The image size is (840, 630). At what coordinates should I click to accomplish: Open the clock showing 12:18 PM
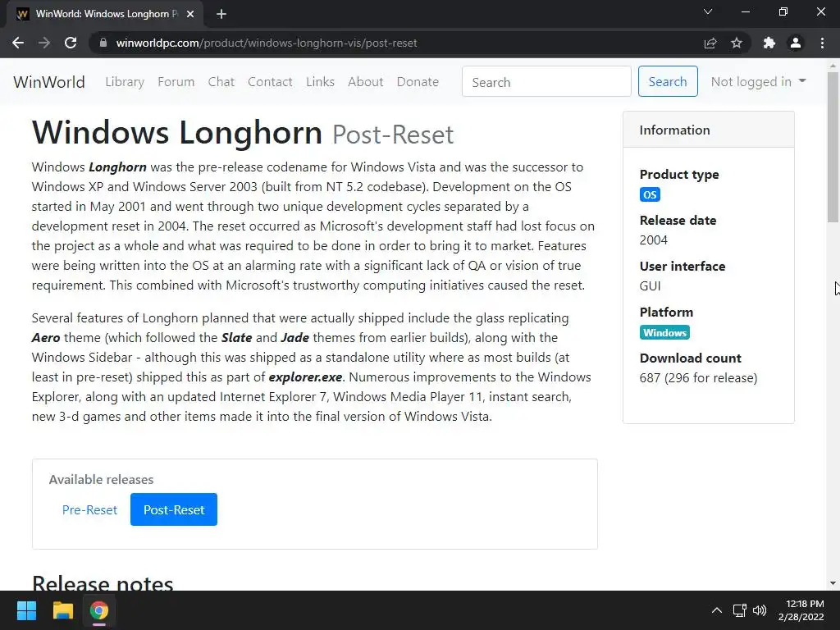(x=801, y=610)
